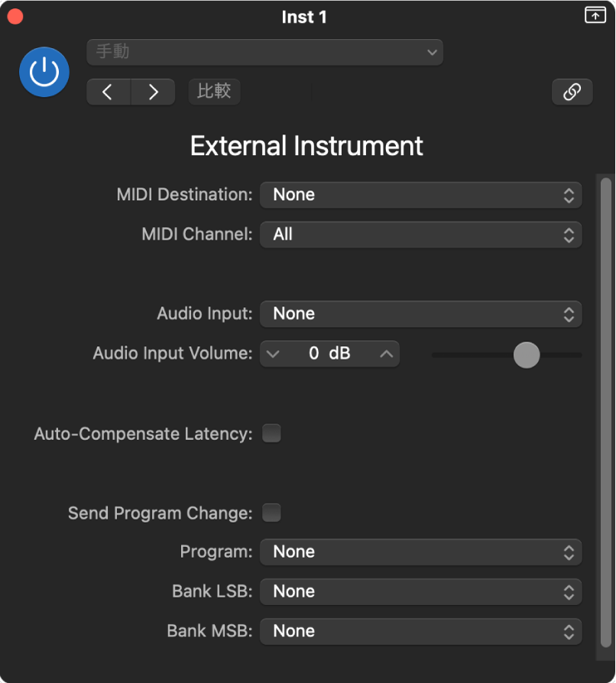Open the Program dropdown
The width and height of the screenshot is (616, 683).
tap(420, 552)
